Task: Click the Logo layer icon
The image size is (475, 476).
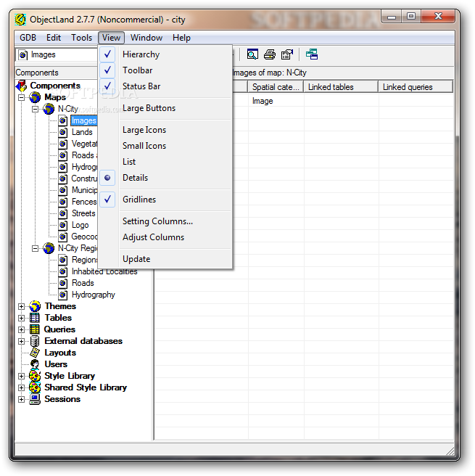Action: [x=63, y=225]
